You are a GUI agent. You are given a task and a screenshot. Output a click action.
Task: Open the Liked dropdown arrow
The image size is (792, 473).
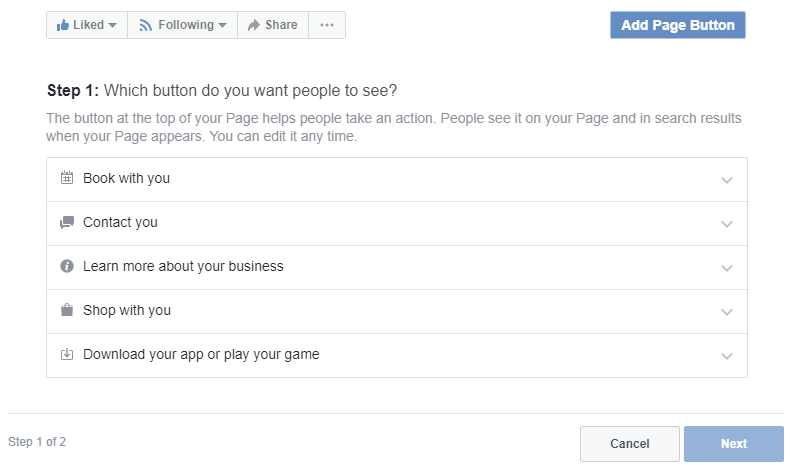[x=113, y=25]
